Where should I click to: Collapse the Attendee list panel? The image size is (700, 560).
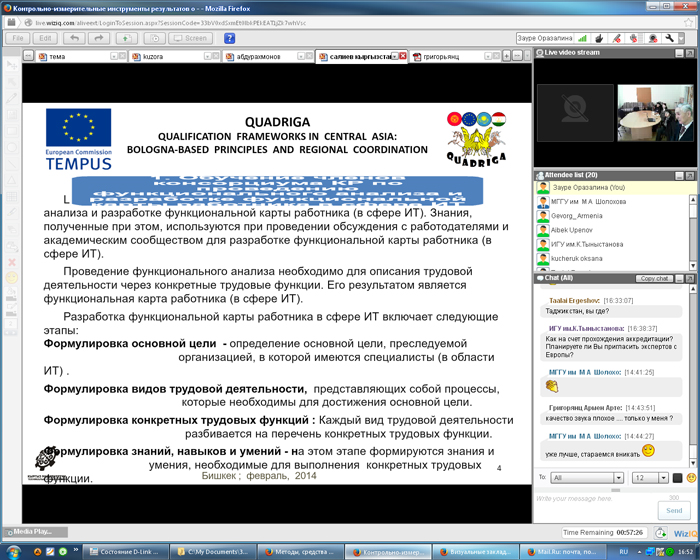pyautogui.click(x=679, y=176)
